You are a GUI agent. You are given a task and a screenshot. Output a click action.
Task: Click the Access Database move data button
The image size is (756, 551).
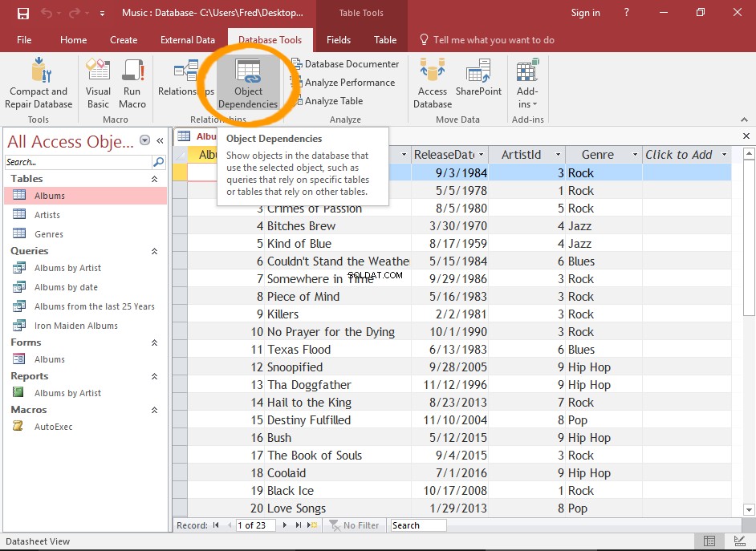[433, 83]
